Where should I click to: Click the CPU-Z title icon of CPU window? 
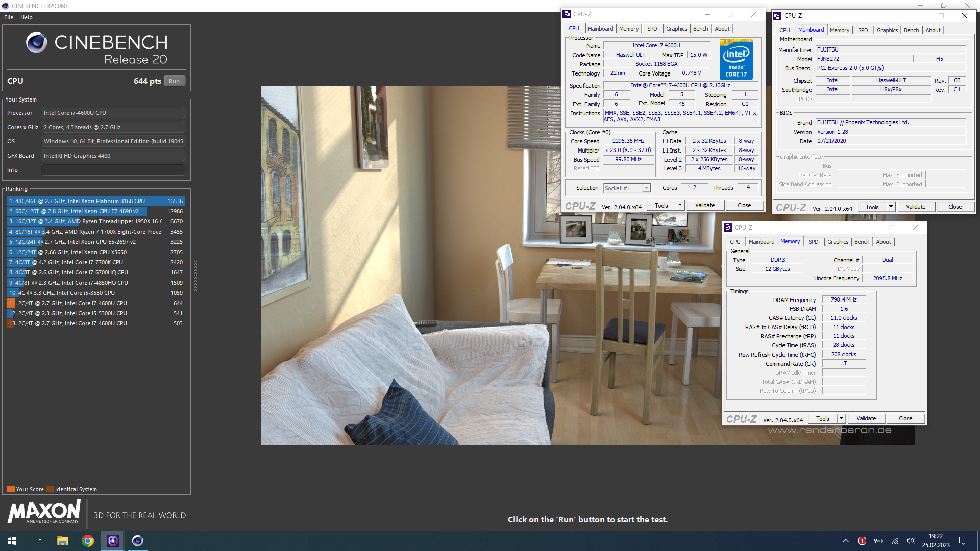click(567, 14)
